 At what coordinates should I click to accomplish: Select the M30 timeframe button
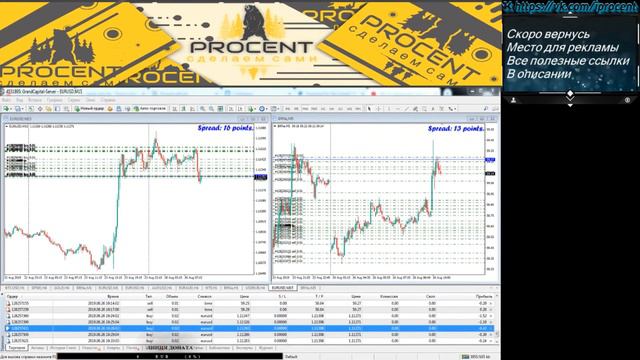pyautogui.click(x=314, y=109)
